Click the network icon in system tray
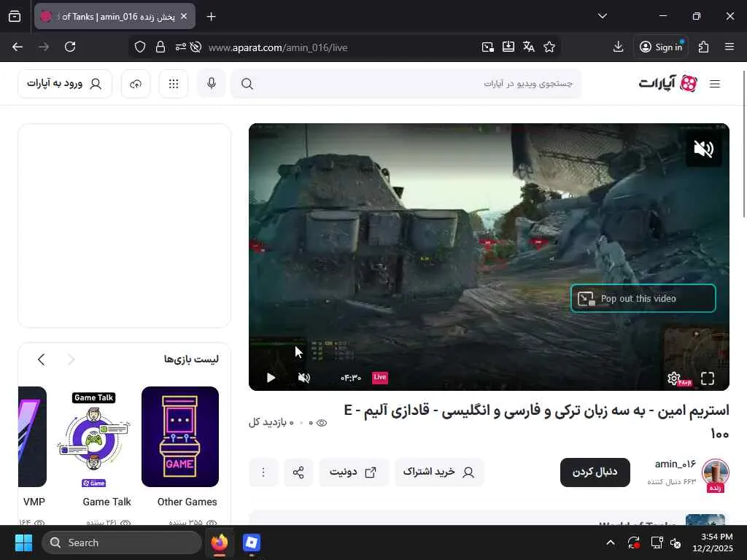 [657, 542]
